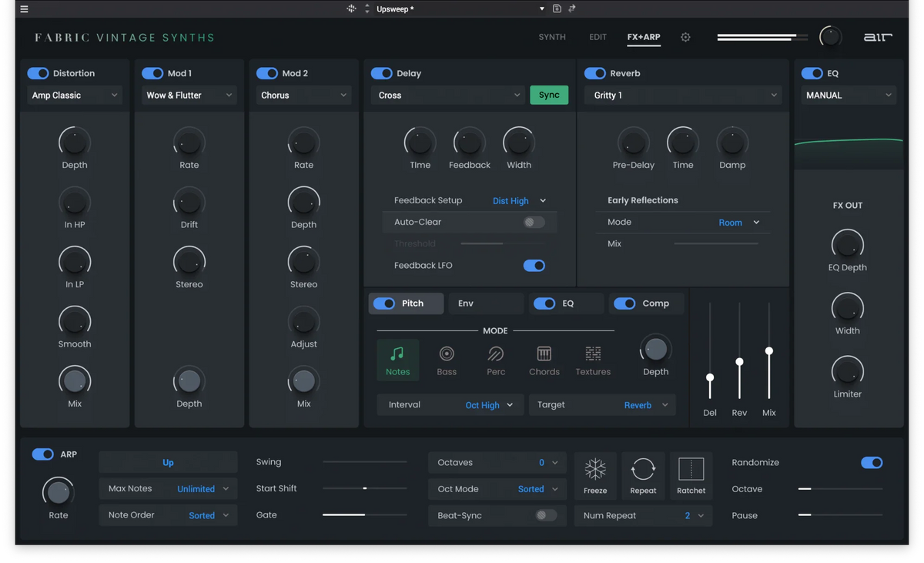The image size is (924, 563).
Task: Click the EQ Depth knob
Action: point(848,245)
